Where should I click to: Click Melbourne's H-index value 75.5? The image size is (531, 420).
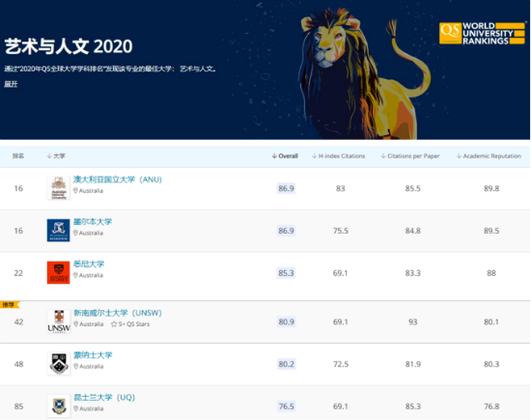(341, 231)
